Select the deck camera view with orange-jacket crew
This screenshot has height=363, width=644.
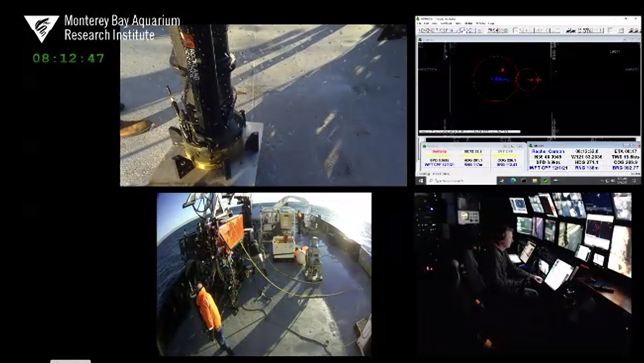click(x=264, y=274)
